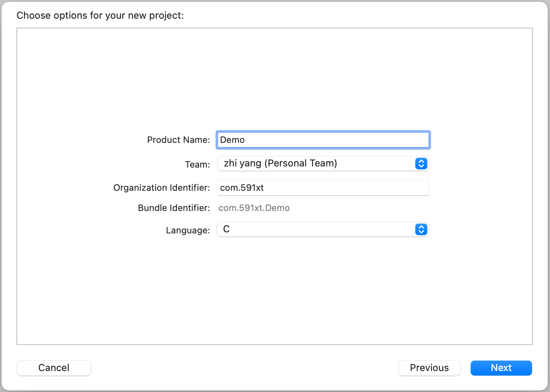Image resolution: width=550 pixels, height=392 pixels.
Task: Click the "Language:" label
Action: point(188,230)
